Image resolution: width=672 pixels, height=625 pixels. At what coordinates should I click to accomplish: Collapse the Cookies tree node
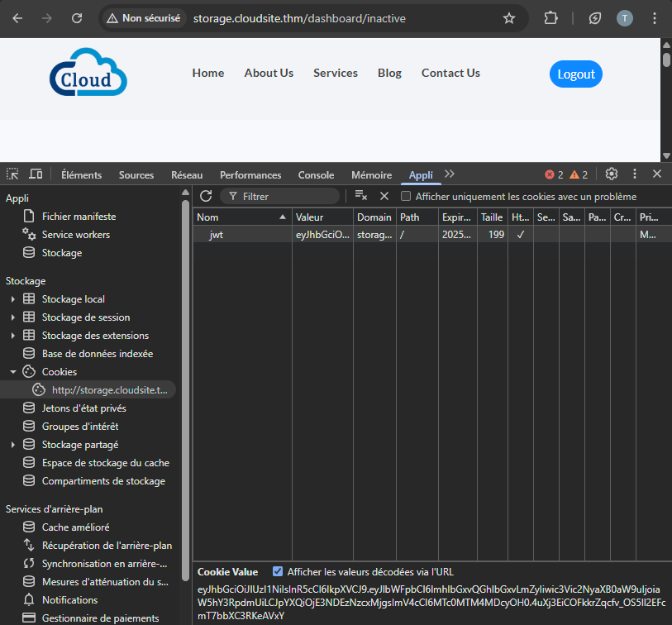click(x=13, y=372)
